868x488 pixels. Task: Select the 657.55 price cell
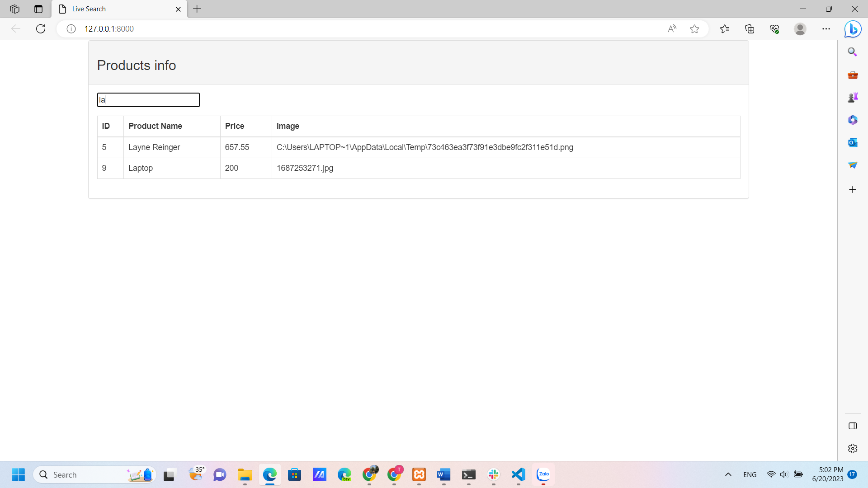(x=246, y=147)
